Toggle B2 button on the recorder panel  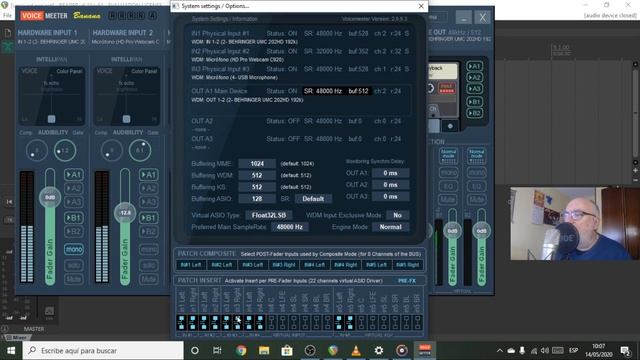474,113
